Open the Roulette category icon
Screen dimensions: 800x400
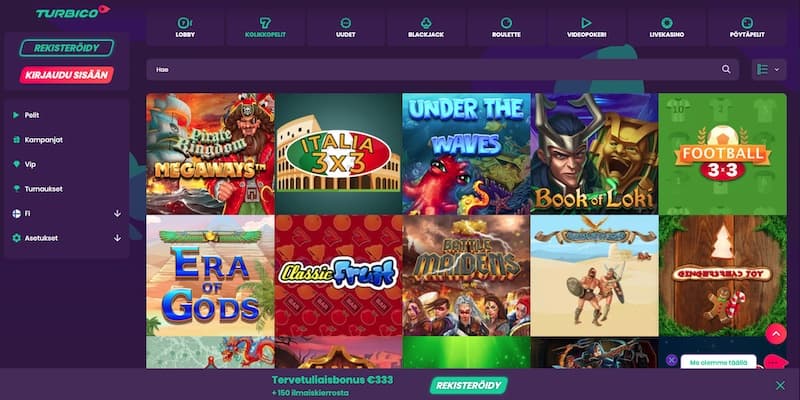tap(506, 23)
